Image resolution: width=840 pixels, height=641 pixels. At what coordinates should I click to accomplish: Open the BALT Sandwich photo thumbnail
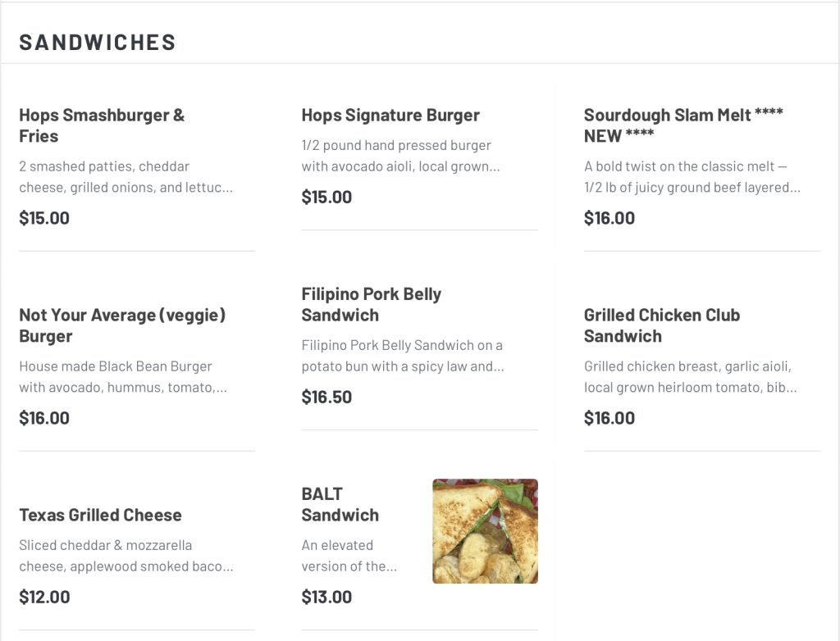point(485,530)
